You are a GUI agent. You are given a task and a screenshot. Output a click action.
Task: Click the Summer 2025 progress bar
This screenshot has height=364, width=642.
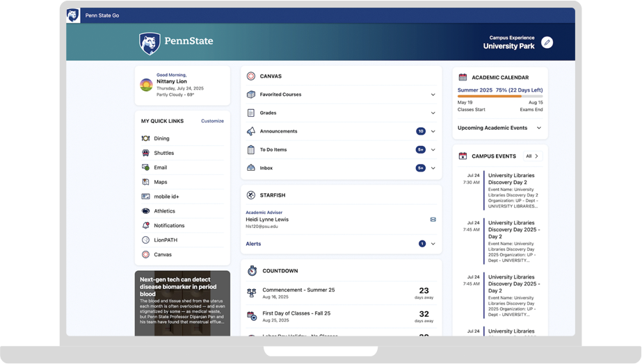click(500, 97)
